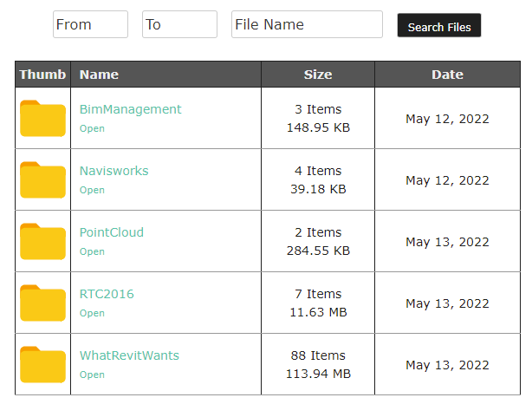The width and height of the screenshot is (532, 404).
Task: Open the BimManagement folder name link
Action: coord(130,109)
